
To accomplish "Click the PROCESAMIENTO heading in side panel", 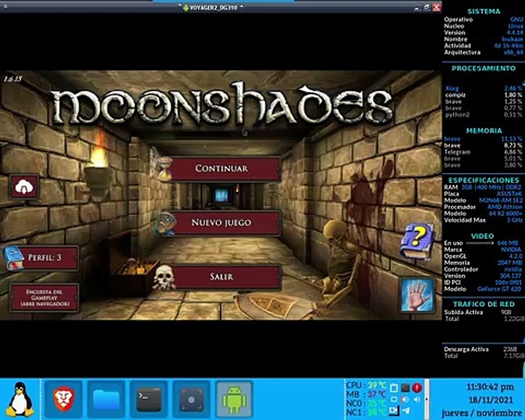I will [484, 68].
